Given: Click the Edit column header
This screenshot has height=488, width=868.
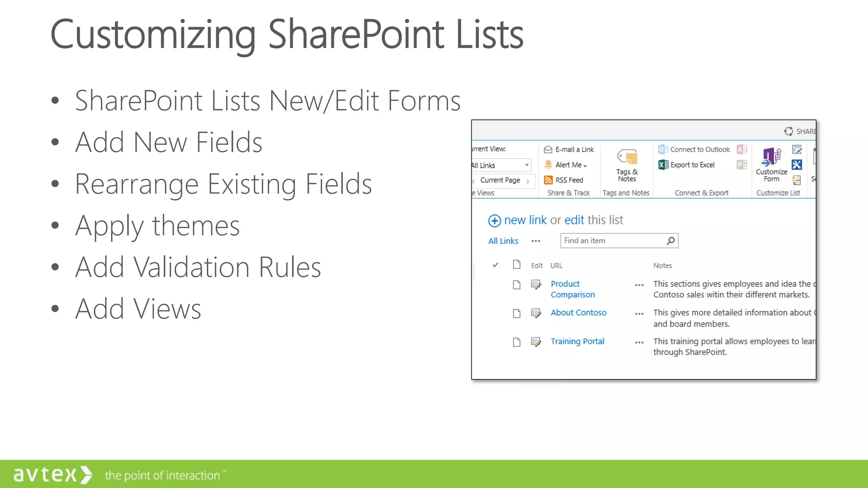Looking at the screenshot, I should (x=537, y=266).
